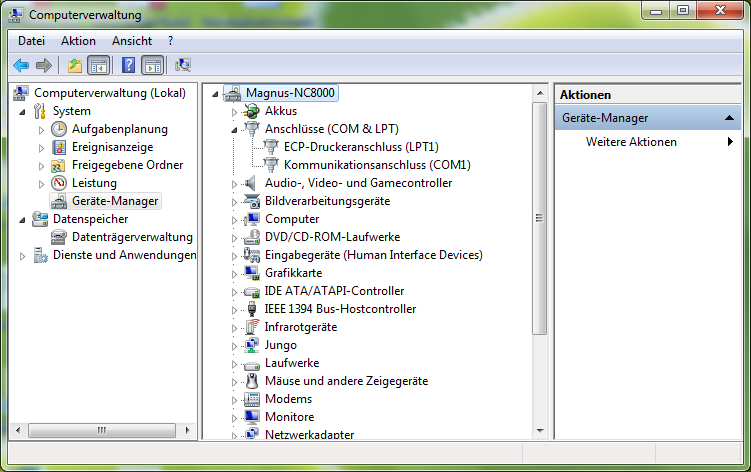This screenshot has width=751, height=472.
Task: Click the Jungo device icon
Action: coord(252,345)
